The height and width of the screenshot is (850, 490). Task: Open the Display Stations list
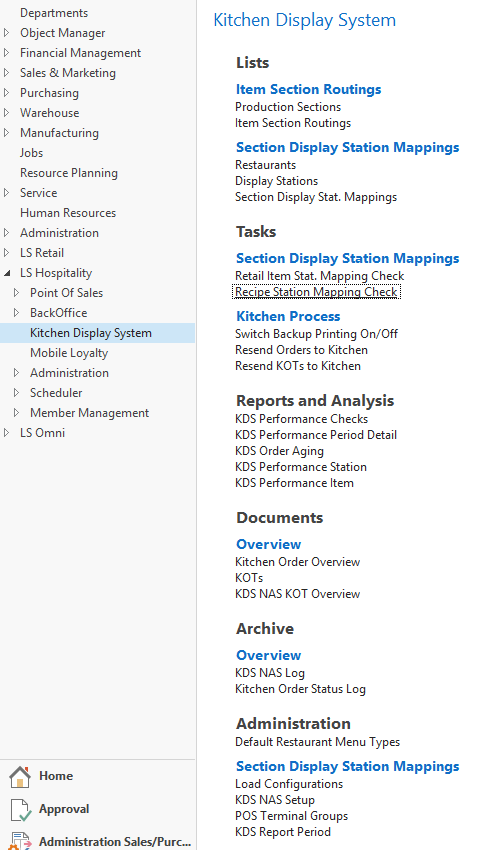[x=276, y=181]
